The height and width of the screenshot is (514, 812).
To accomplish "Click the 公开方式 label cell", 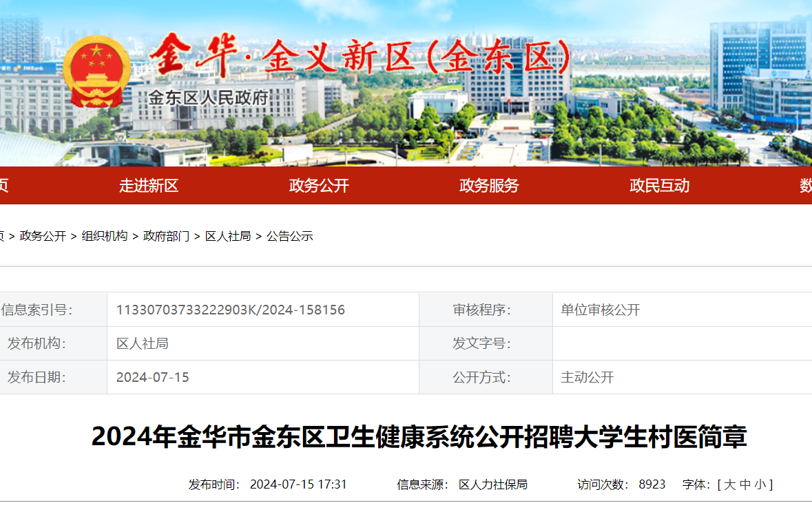I will [x=486, y=377].
